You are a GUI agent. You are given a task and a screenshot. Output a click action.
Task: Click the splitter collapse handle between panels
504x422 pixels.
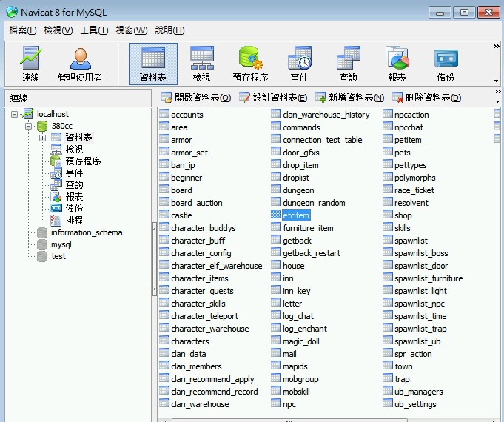[x=154, y=259]
